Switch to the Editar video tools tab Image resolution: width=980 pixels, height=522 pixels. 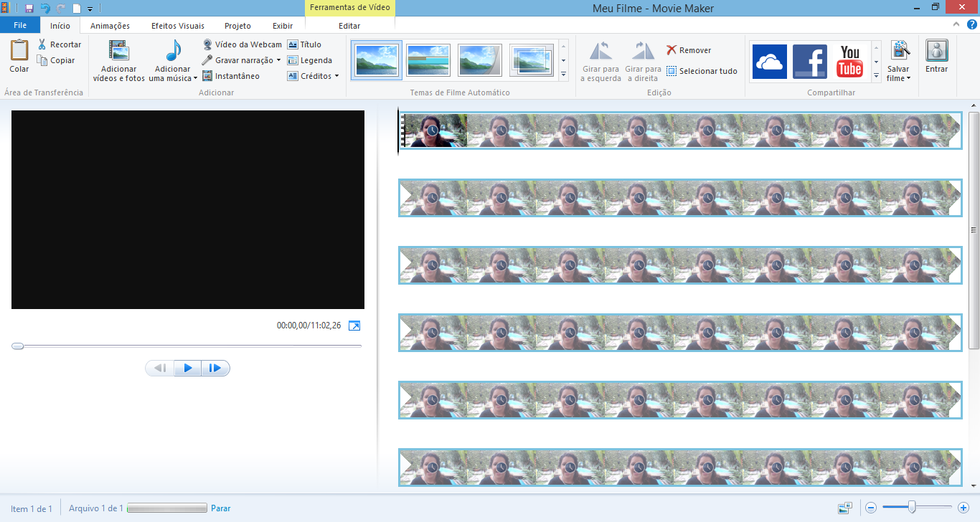coord(349,26)
